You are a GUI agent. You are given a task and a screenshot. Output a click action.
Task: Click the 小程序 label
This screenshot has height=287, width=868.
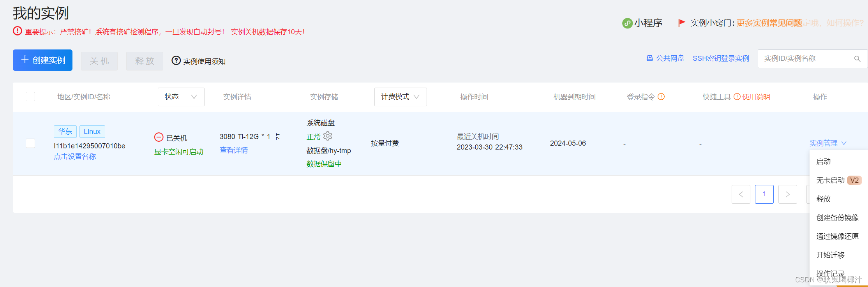[649, 23]
